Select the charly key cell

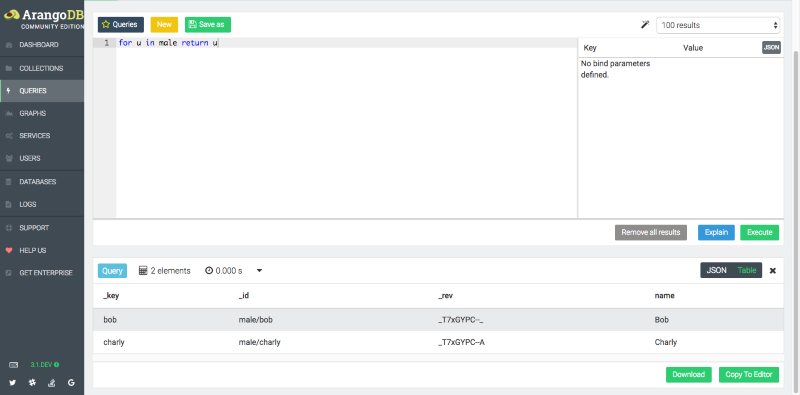[114, 342]
